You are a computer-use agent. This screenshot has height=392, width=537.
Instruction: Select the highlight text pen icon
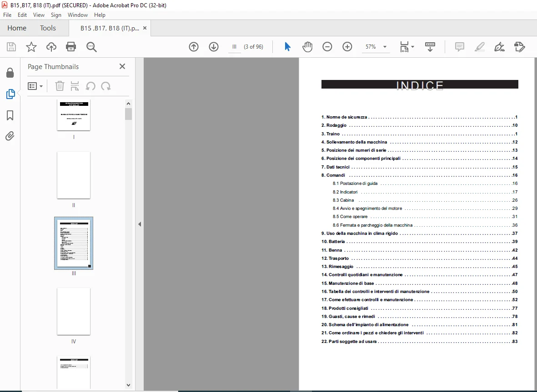tap(479, 47)
